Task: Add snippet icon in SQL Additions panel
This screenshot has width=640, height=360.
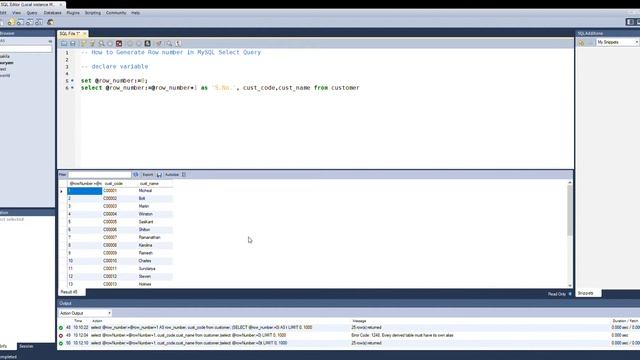Action: click(581, 42)
